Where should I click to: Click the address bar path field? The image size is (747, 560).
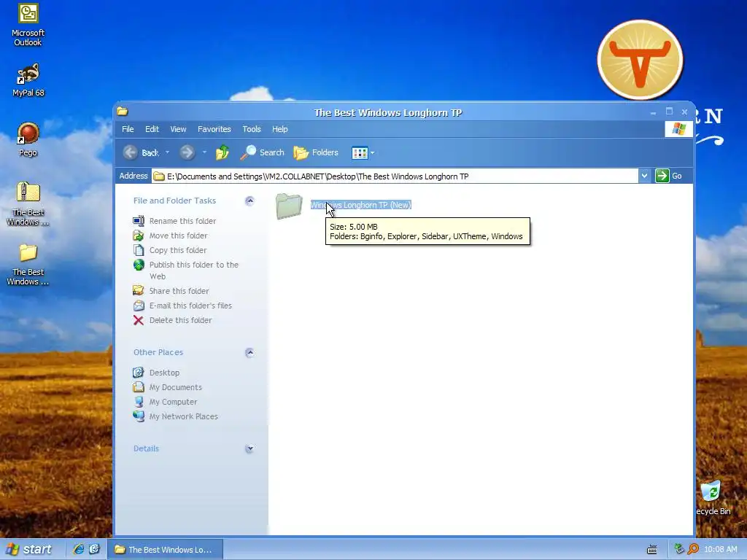395,176
